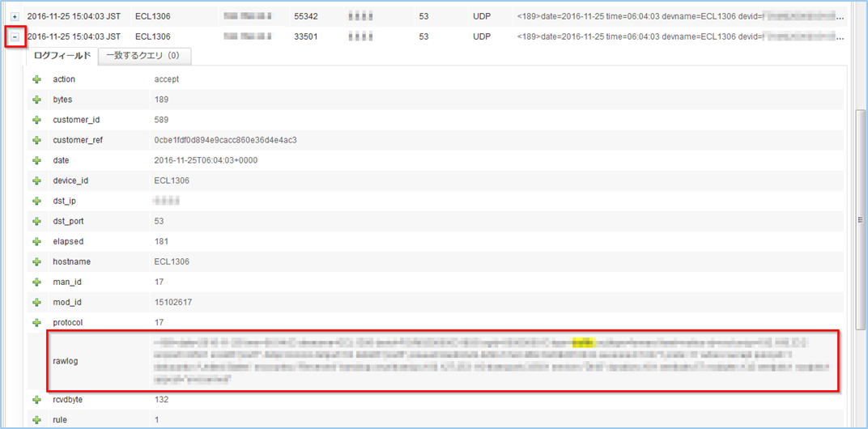868x429 pixels.
Task: Click the dst_port value 53
Action: point(159,221)
